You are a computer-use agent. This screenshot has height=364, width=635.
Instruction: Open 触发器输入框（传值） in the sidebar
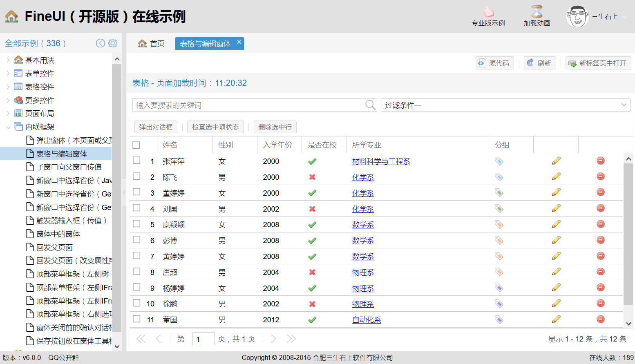(x=71, y=221)
